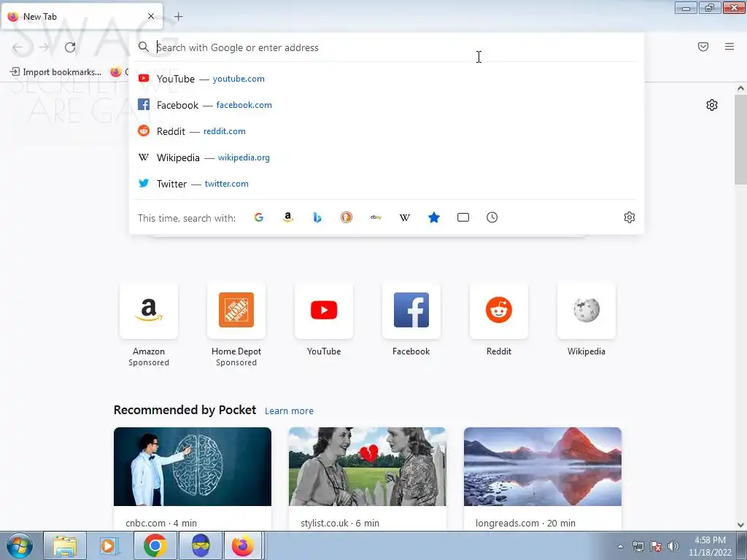Open the cnbc.com brain article card
This screenshot has width=747, height=560.
(193, 478)
